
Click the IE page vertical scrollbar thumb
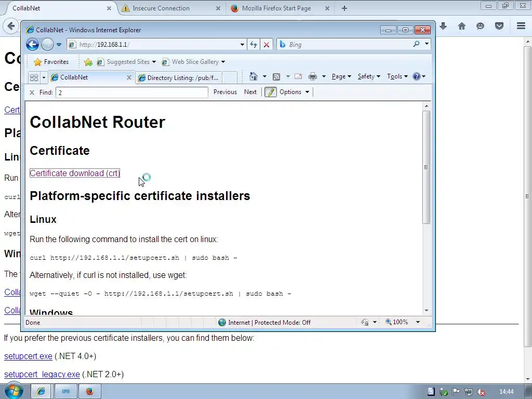point(427,167)
